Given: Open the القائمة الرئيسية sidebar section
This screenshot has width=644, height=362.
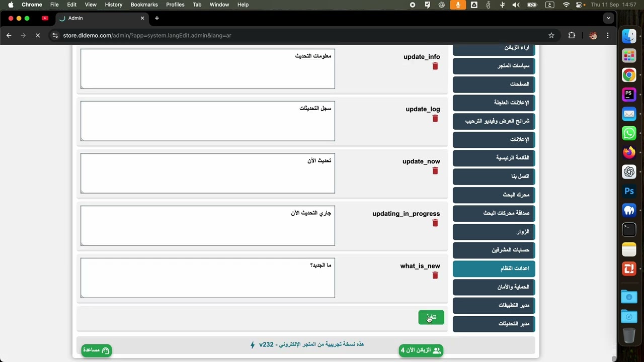Looking at the screenshot, I should [x=494, y=158].
